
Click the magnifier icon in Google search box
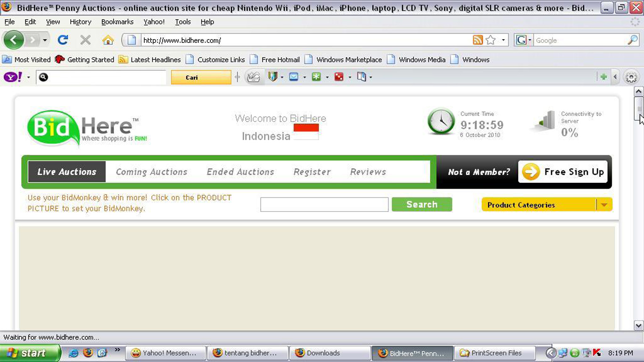[x=633, y=40]
